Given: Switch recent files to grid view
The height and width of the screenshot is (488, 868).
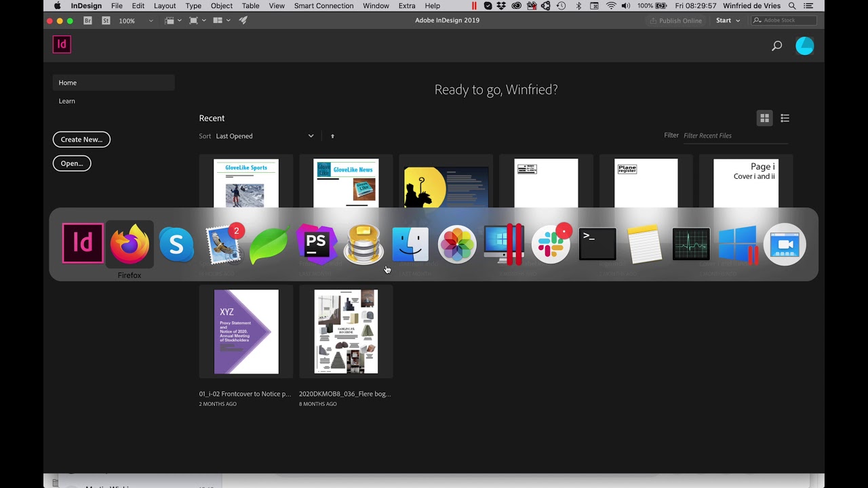Looking at the screenshot, I should pos(764,118).
